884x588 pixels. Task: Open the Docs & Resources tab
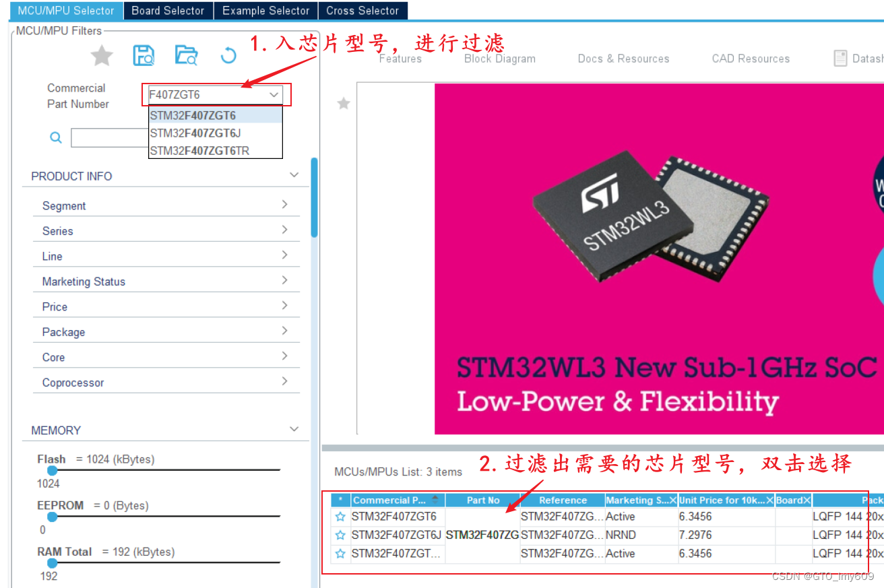[624, 59]
